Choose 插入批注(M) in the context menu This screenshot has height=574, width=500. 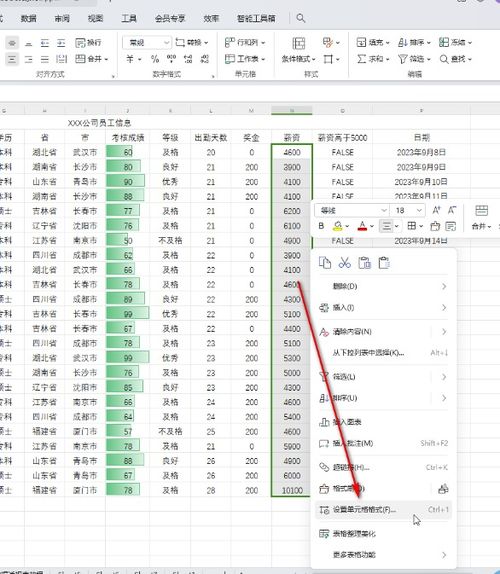383,443
